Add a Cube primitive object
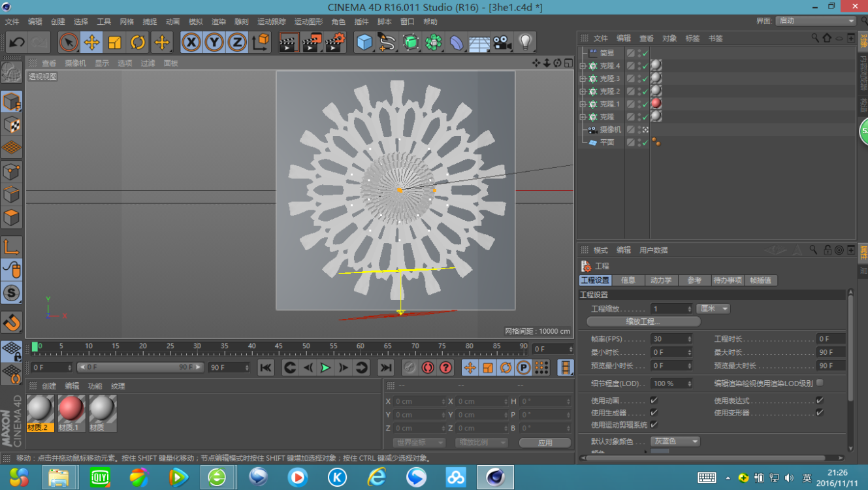The height and width of the screenshot is (490, 868). point(364,43)
